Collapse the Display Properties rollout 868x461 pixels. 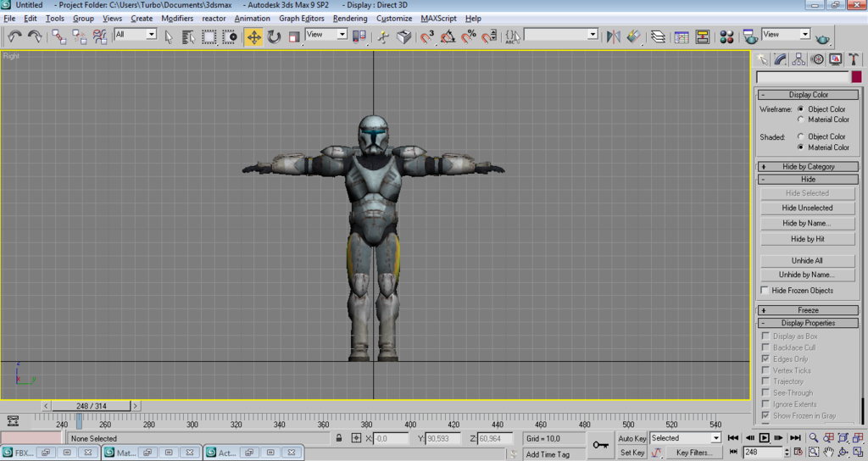pyautogui.click(x=808, y=323)
